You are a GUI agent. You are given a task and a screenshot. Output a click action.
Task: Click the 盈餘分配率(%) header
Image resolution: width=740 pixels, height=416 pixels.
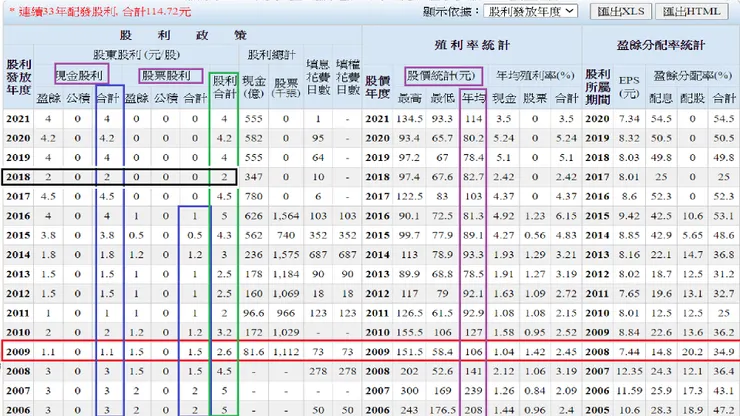click(x=692, y=76)
